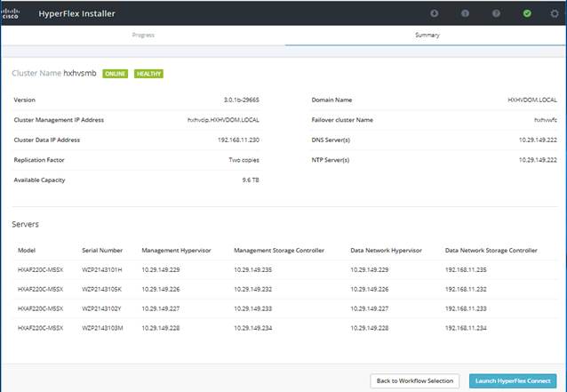The height and width of the screenshot is (392, 567).
Task: Select data storage controller 192.168.11.232
Action: coord(466,289)
